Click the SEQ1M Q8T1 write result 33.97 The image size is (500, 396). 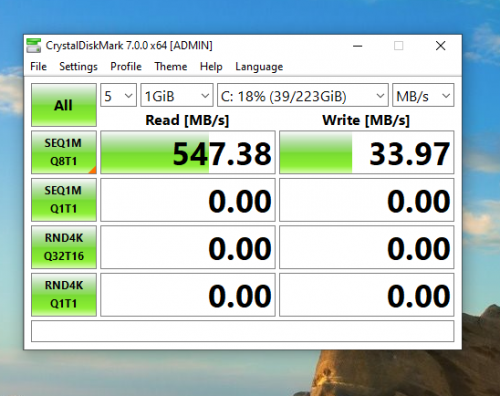pos(367,152)
